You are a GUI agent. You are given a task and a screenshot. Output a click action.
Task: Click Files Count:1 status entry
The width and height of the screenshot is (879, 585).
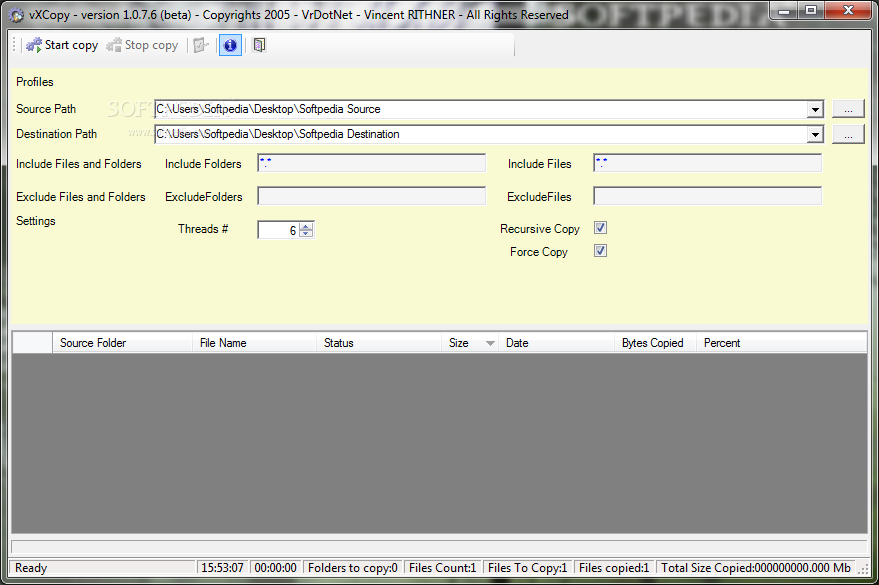[442, 568]
